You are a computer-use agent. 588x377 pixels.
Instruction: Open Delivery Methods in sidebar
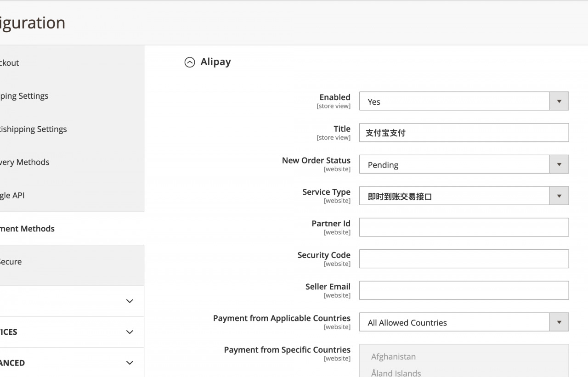point(25,162)
